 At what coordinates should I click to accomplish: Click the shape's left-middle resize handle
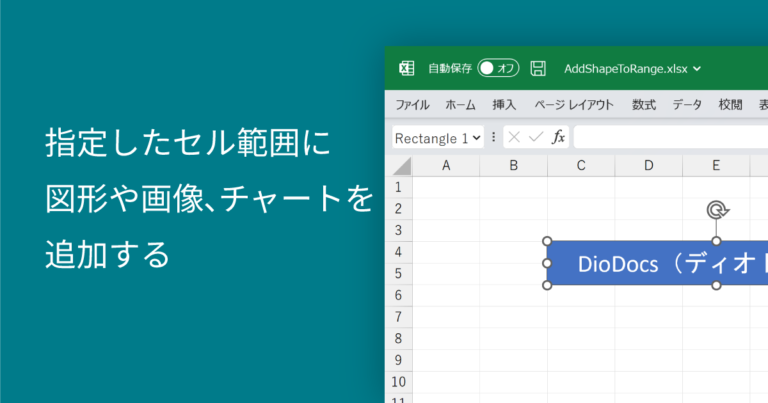[x=547, y=263]
